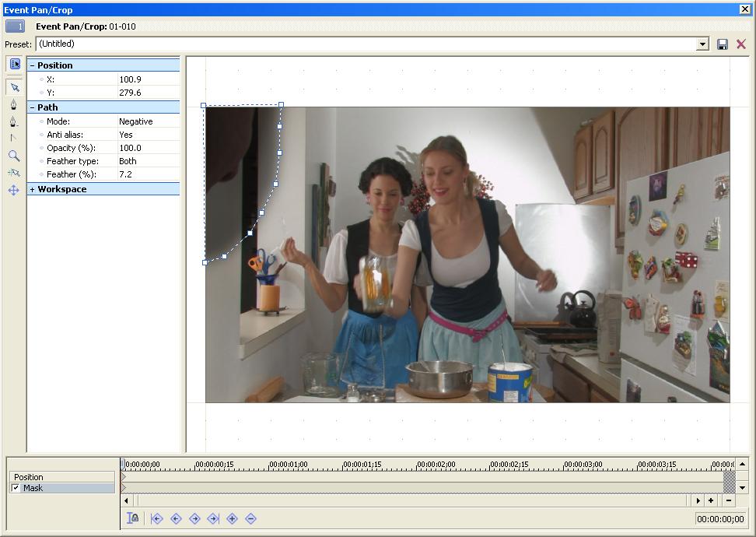Save the preset with floppy disk icon
The image size is (756, 537).
(723, 44)
